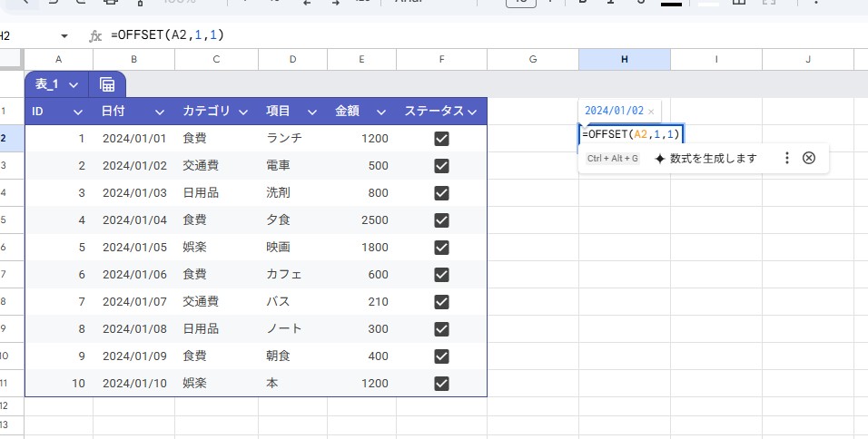The height and width of the screenshot is (439, 868).
Task: Select the row 7 header
Action: click(5, 274)
